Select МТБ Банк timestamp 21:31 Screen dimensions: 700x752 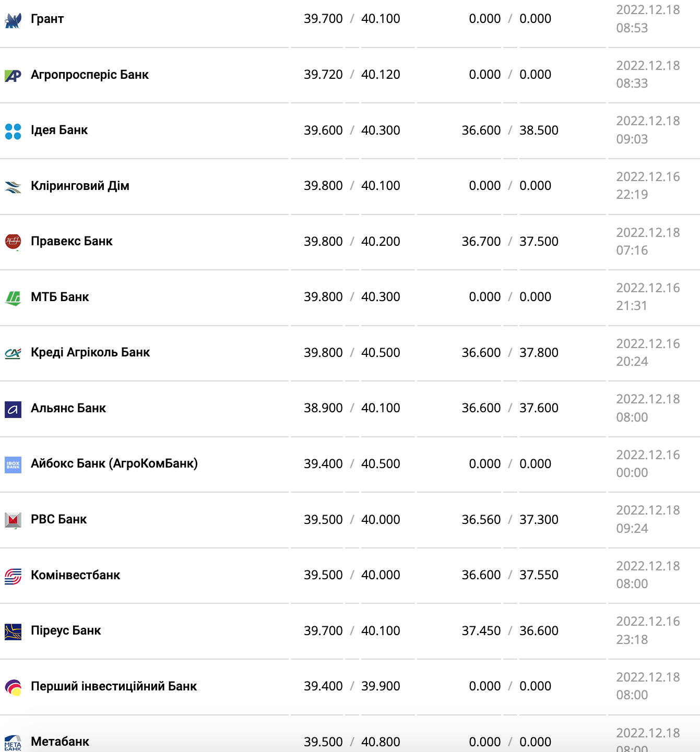[x=632, y=306]
